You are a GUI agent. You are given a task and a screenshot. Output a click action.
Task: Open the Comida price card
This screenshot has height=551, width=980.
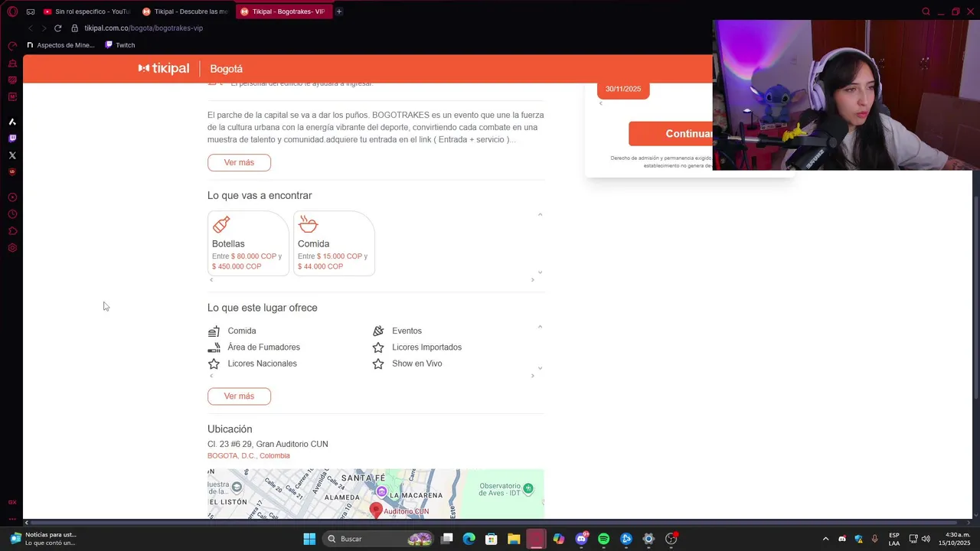click(334, 243)
